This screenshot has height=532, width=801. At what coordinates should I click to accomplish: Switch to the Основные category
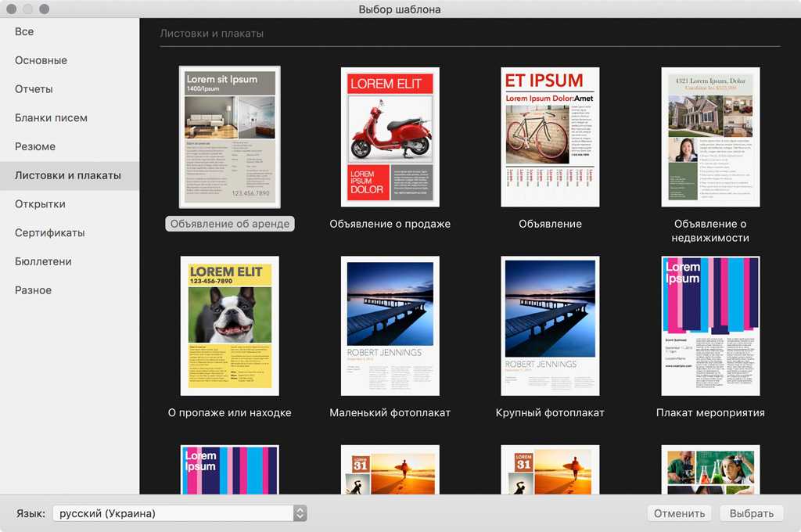[x=41, y=60]
